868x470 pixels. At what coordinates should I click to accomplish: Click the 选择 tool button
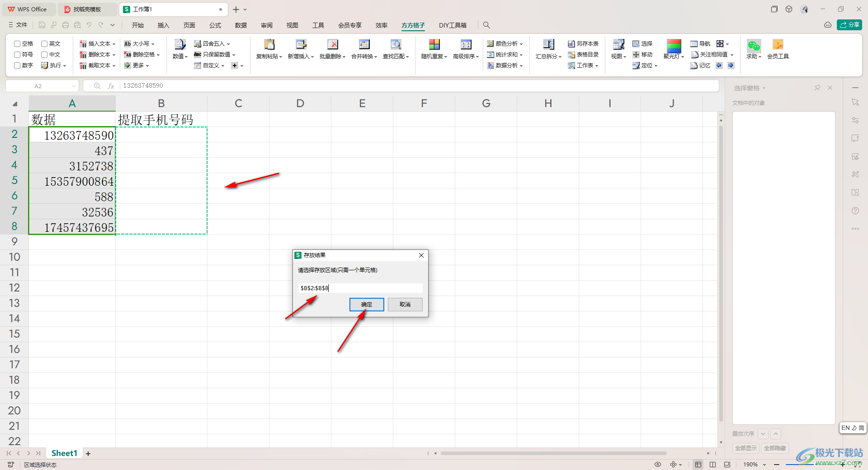(x=642, y=44)
